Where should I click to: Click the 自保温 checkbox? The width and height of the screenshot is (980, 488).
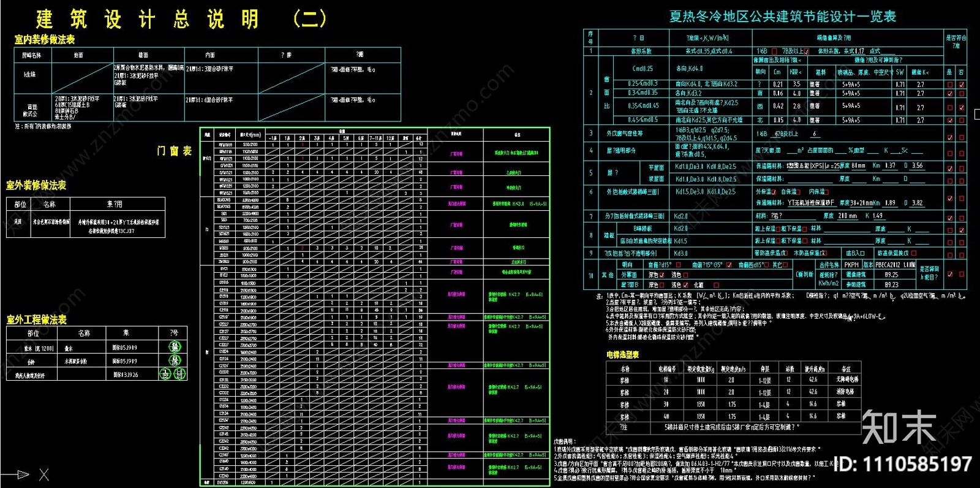click(798, 192)
